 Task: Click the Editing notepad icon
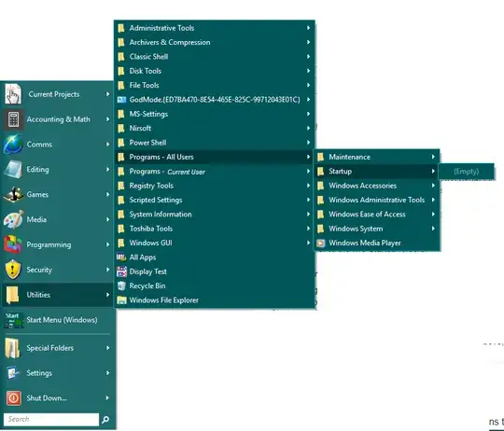(x=13, y=170)
